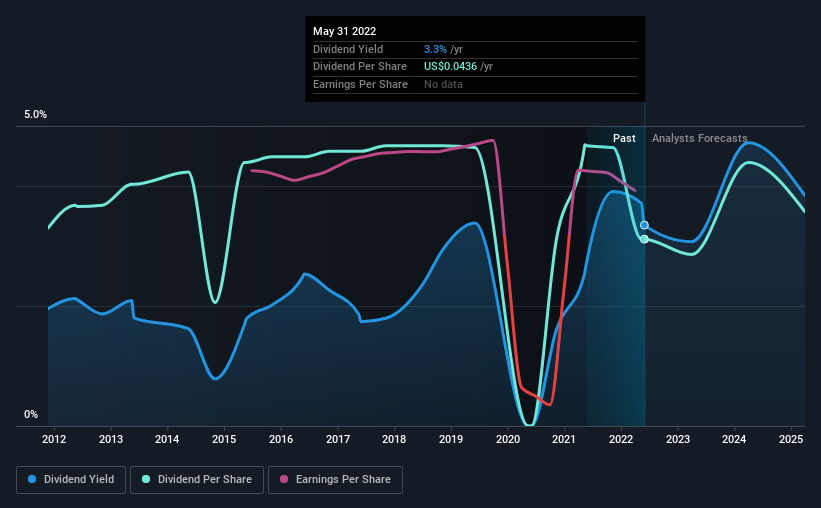This screenshot has width=821, height=508.
Task: Click the 2022 x-axis label
Action: coord(621,439)
